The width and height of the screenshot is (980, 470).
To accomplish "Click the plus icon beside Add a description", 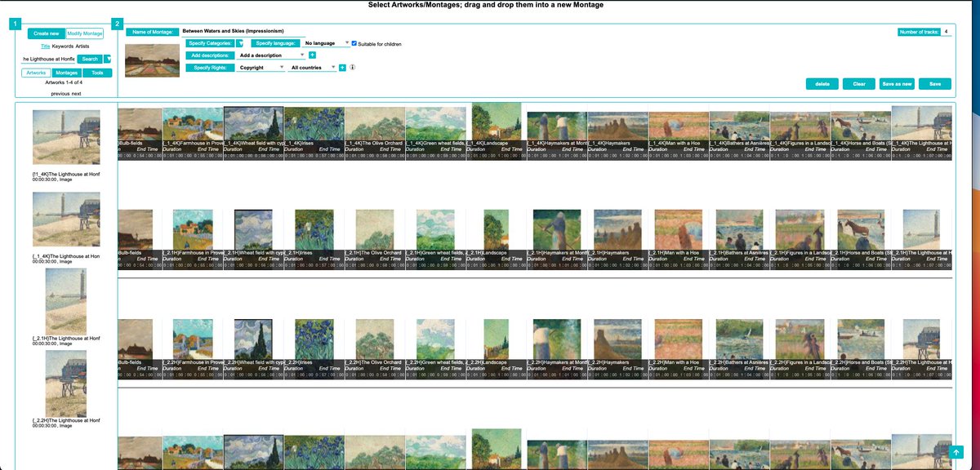I will (313, 55).
